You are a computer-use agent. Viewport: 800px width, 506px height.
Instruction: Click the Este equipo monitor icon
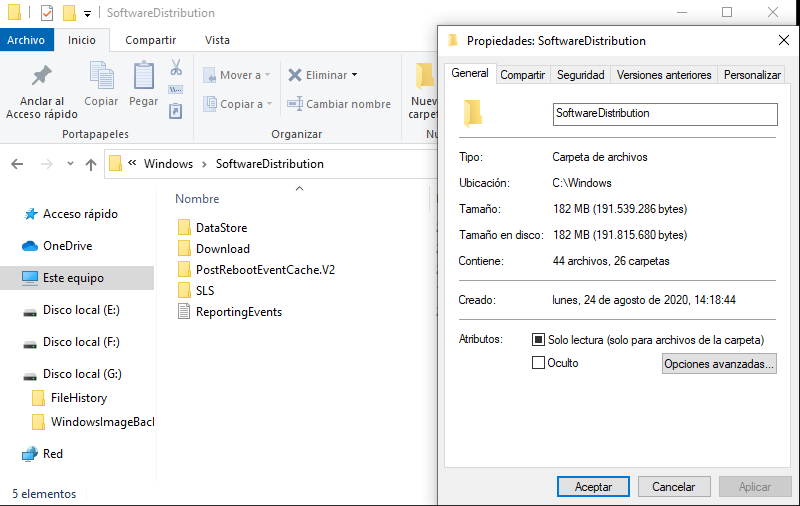(x=30, y=278)
